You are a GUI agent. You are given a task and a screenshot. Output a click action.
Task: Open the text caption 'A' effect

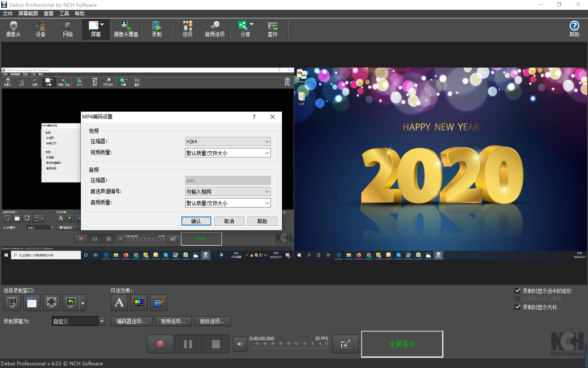coord(119,303)
